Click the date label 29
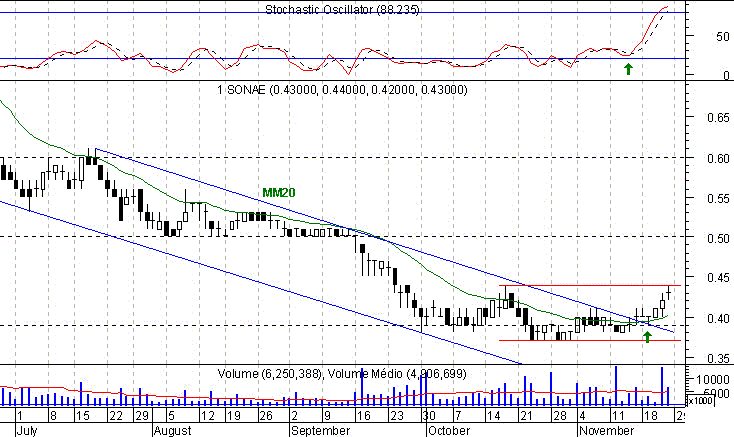This screenshot has width=734, height=437. point(142,416)
